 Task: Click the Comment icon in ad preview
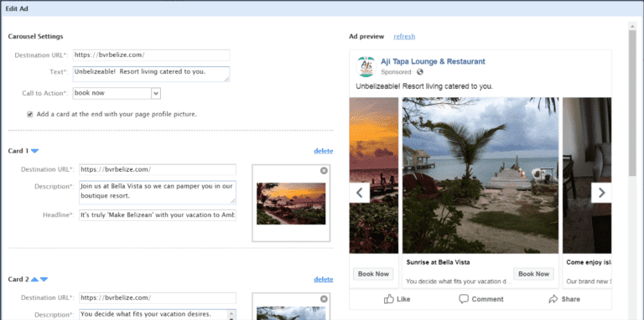coord(464,299)
